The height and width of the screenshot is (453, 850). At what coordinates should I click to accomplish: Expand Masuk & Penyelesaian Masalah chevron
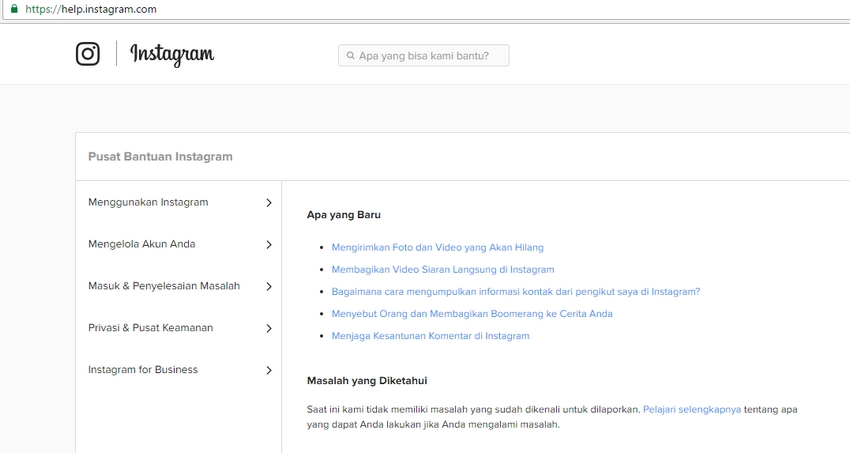pyautogui.click(x=268, y=287)
